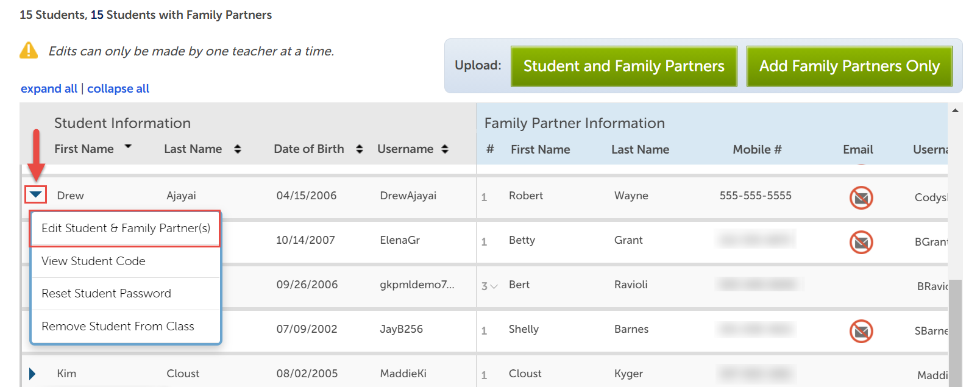Click the Student and Family Partners upload button
Viewport: 980px width, 387px height.
tap(623, 66)
